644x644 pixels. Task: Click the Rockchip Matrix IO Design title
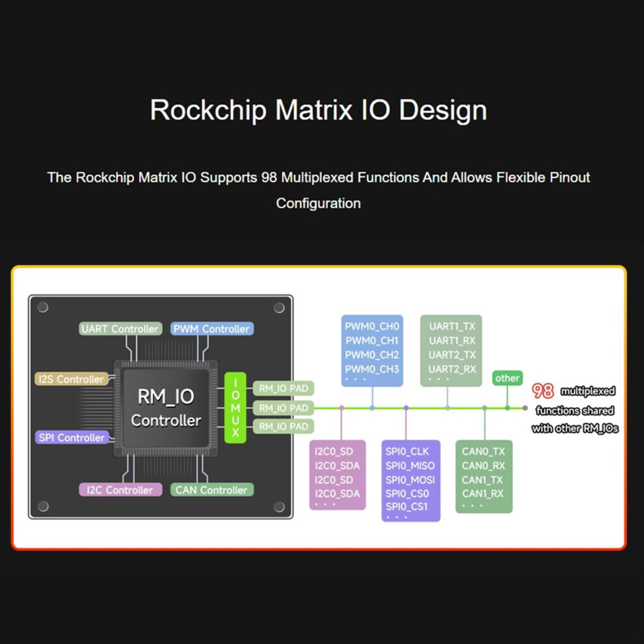click(318, 110)
